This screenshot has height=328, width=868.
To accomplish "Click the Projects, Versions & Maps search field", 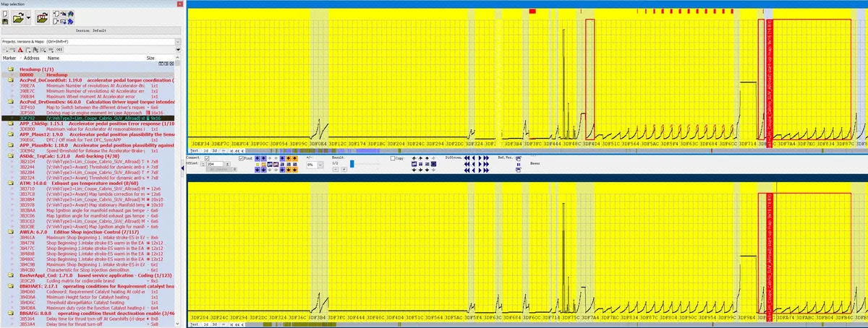I will point(88,42).
